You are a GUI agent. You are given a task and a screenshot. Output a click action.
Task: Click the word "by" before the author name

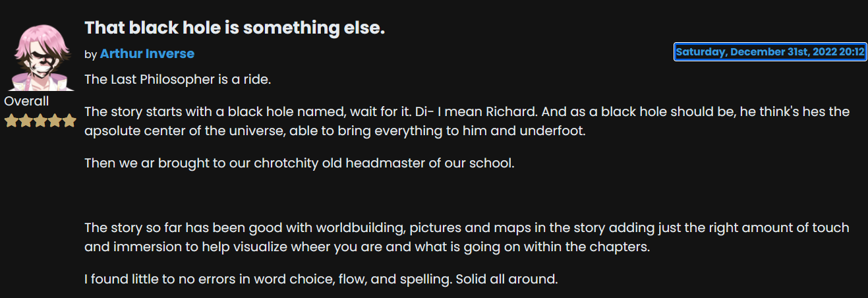click(x=91, y=54)
